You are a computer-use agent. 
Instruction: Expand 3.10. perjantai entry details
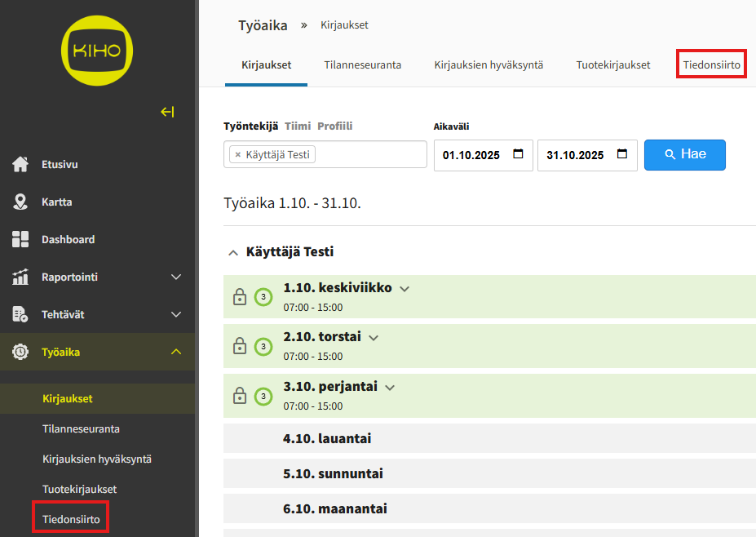click(x=390, y=388)
